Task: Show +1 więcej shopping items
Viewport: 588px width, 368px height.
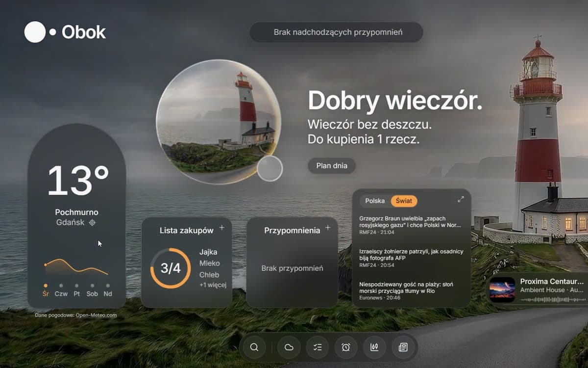Action: [x=213, y=285]
